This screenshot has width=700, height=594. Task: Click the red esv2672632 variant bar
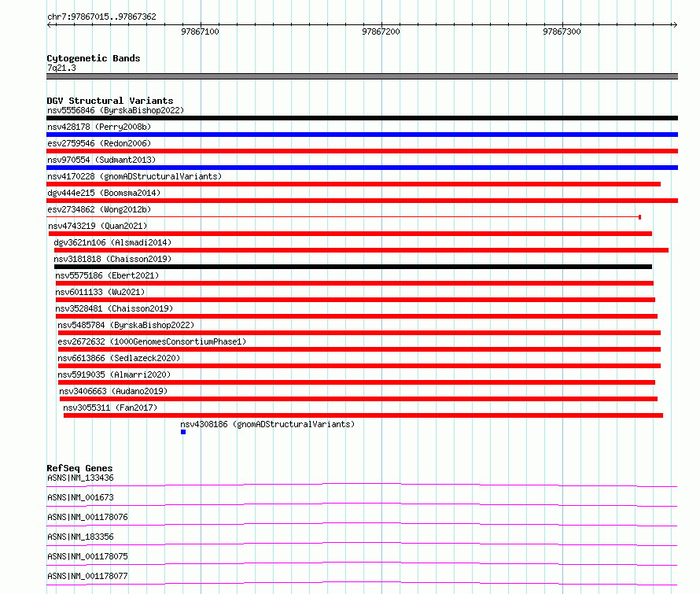359,349
